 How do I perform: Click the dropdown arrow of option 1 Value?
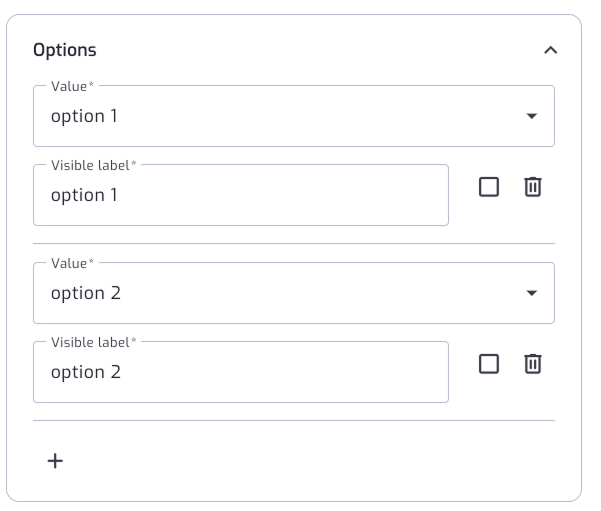pyautogui.click(x=532, y=116)
